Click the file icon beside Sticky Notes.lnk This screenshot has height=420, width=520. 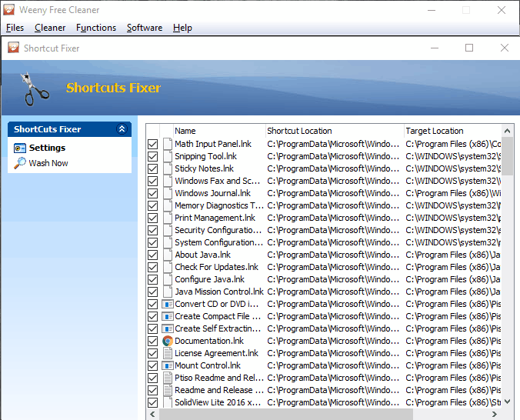(x=168, y=168)
